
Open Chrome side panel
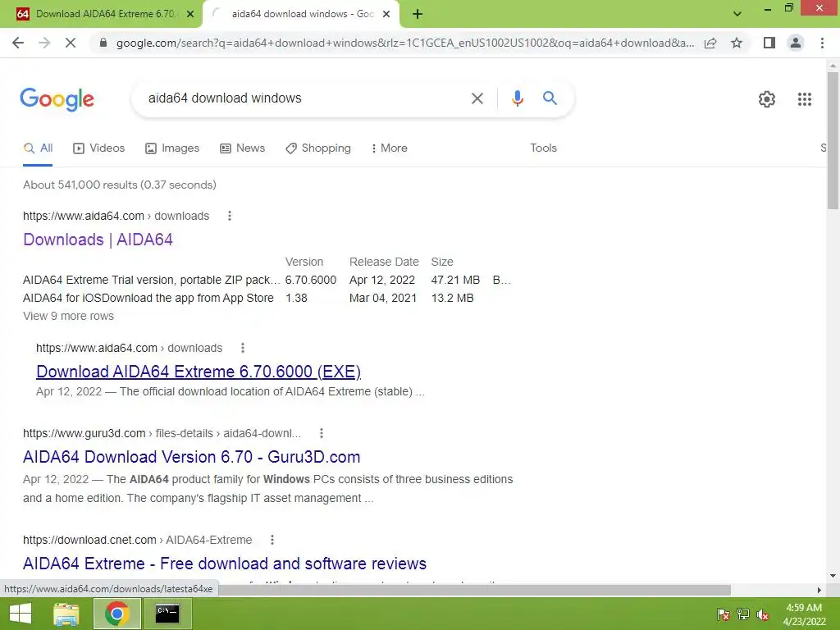[x=769, y=43]
